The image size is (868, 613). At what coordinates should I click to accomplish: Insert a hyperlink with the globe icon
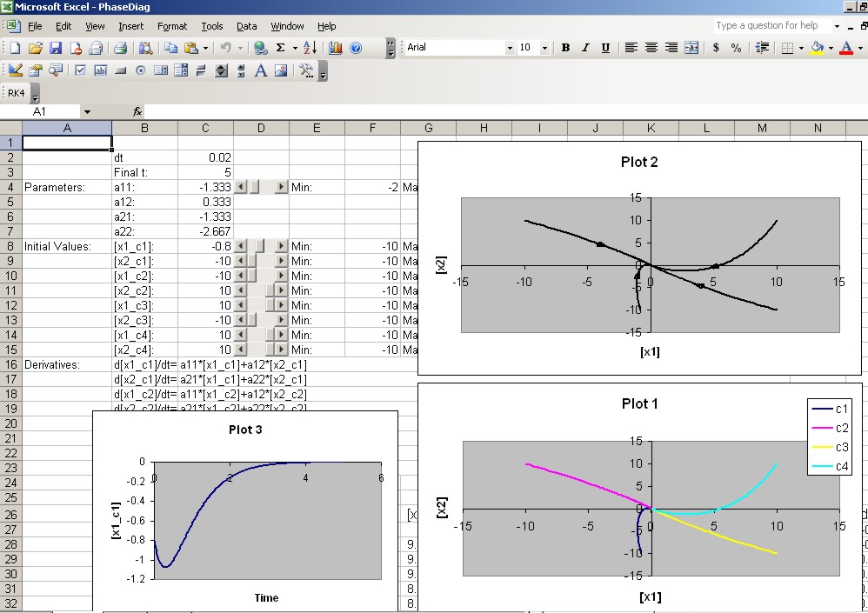(x=260, y=48)
